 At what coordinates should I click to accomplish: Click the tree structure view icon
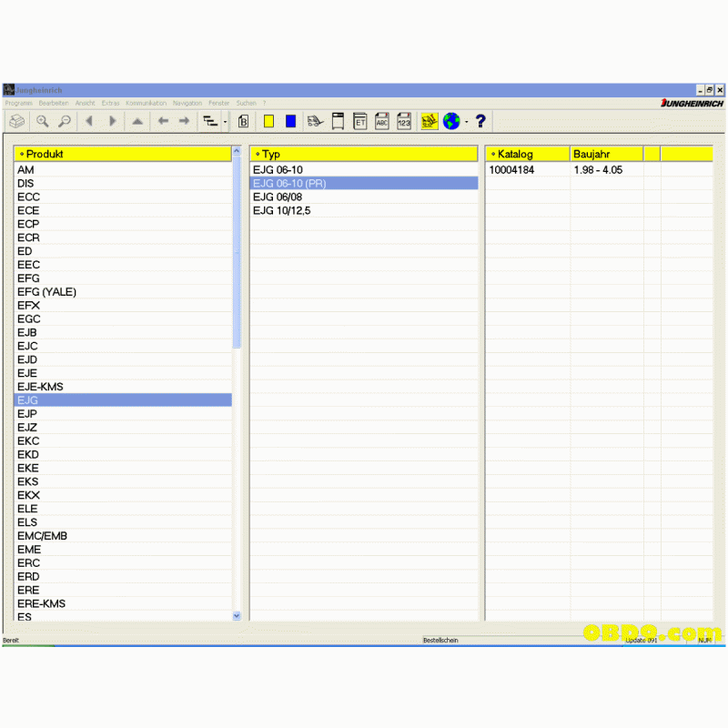point(210,122)
